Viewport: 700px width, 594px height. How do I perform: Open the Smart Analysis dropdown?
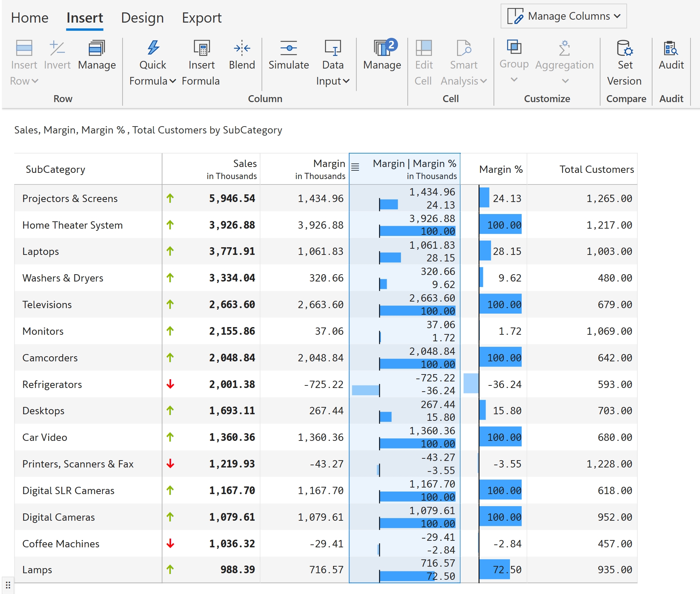click(464, 81)
